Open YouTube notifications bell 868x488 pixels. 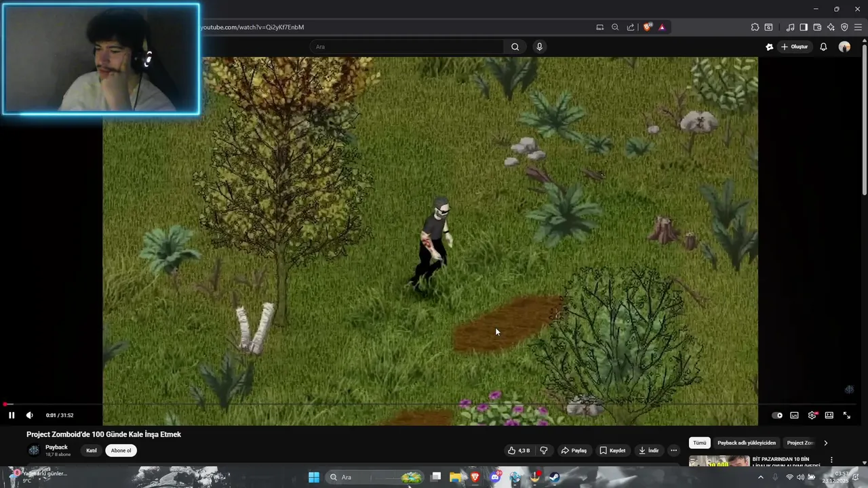[x=823, y=47]
